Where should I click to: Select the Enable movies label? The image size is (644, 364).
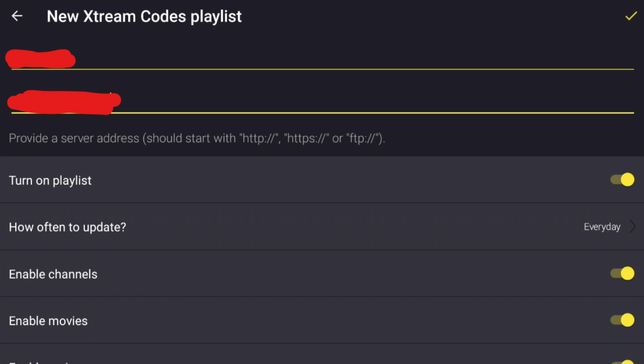[48, 321]
